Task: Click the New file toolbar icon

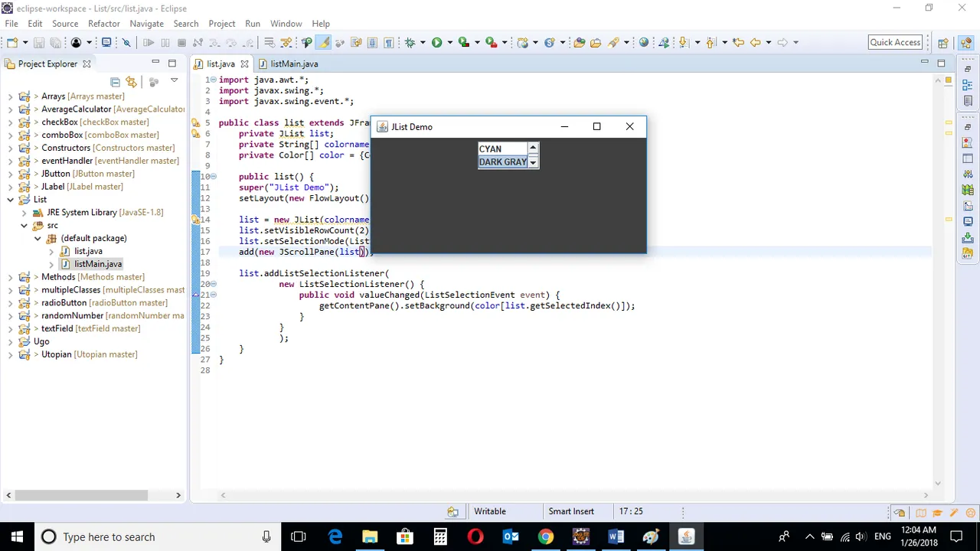Action: tap(12, 42)
